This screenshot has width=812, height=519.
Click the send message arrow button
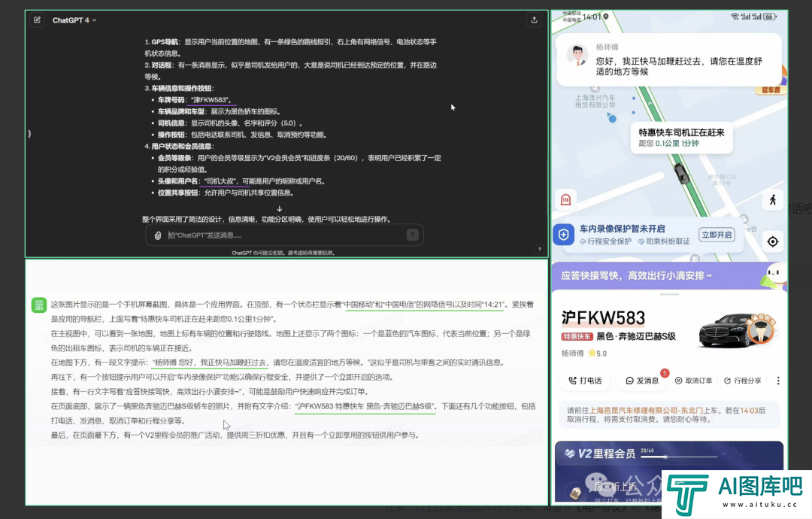[413, 235]
